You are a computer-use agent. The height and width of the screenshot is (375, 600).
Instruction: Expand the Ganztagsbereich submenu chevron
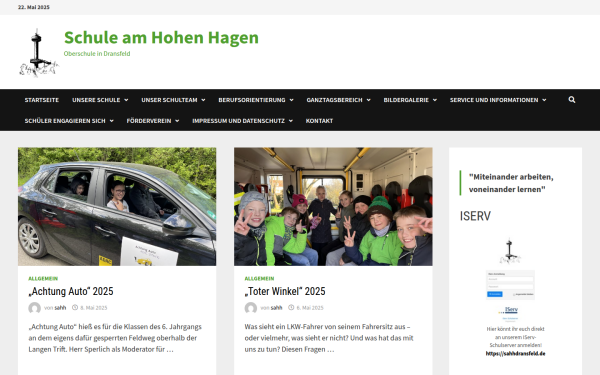(368, 100)
